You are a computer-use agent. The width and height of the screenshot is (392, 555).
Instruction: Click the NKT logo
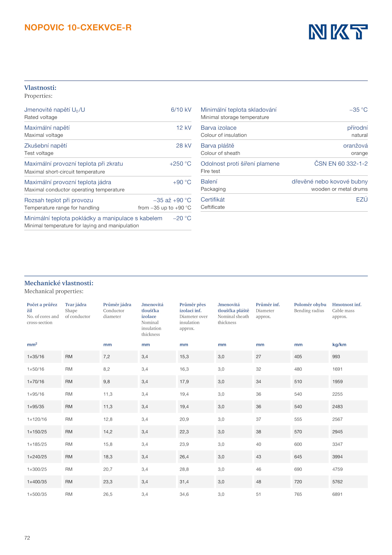[338, 32]
